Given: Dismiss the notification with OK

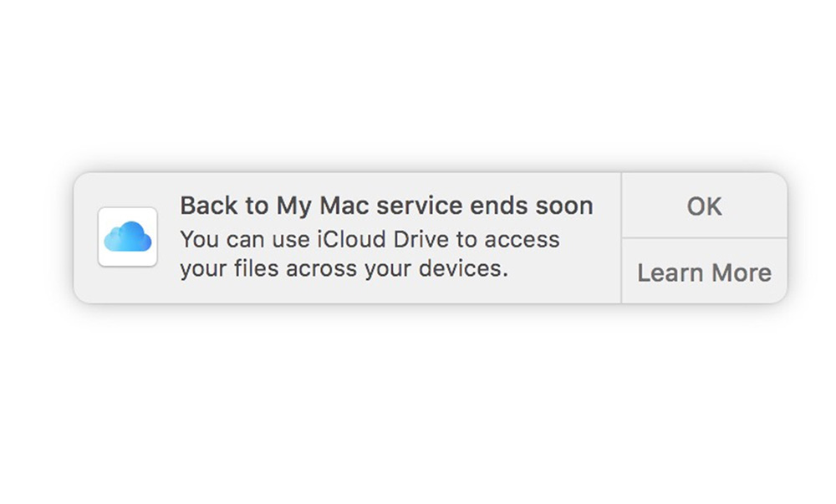Looking at the screenshot, I should (704, 206).
